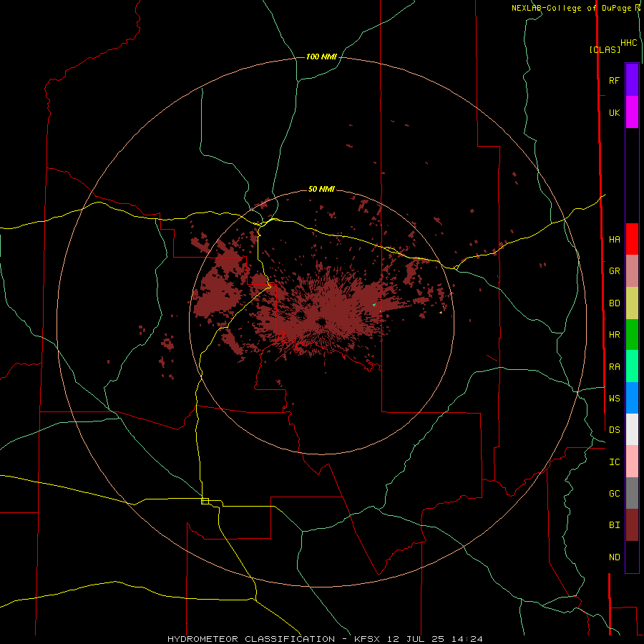
Task: Click the RF purple legend swatch
Action: [x=632, y=79]
